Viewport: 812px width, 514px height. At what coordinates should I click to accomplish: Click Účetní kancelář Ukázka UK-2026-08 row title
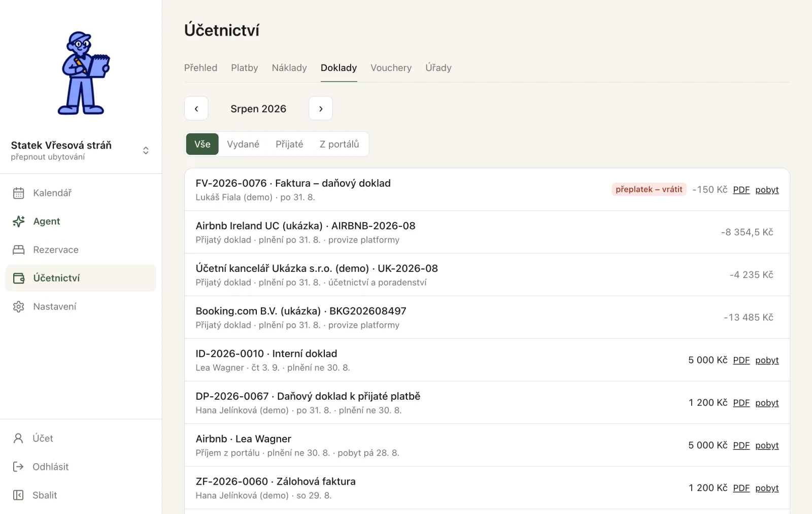point(317,268)
